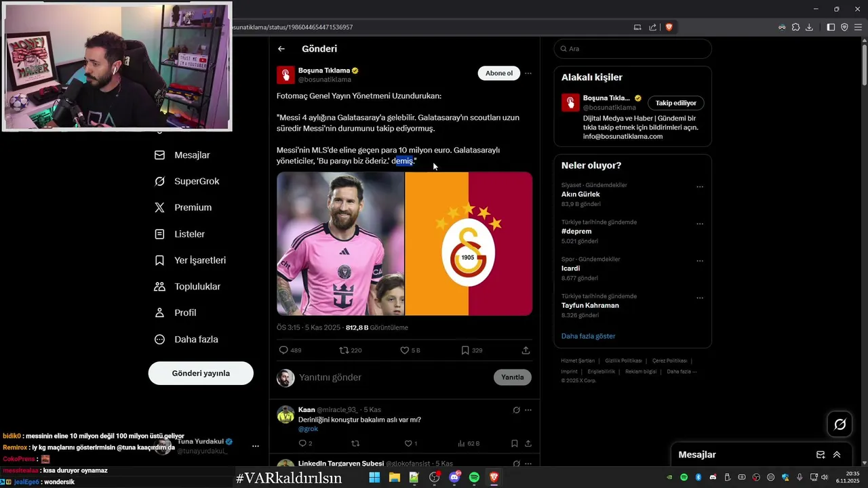Open options for the Akın Gürlek trend
Screen dimensions: 868x488
click(700, 187)
